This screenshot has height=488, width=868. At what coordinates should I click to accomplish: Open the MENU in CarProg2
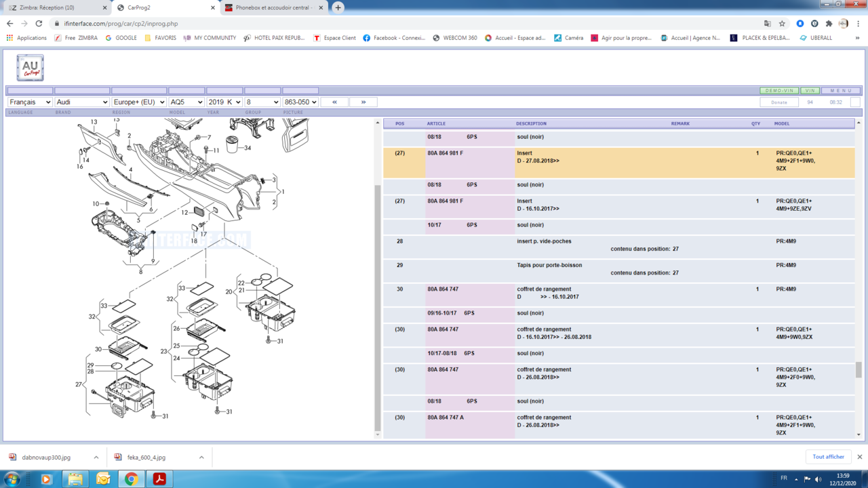[x=840, y=89]
